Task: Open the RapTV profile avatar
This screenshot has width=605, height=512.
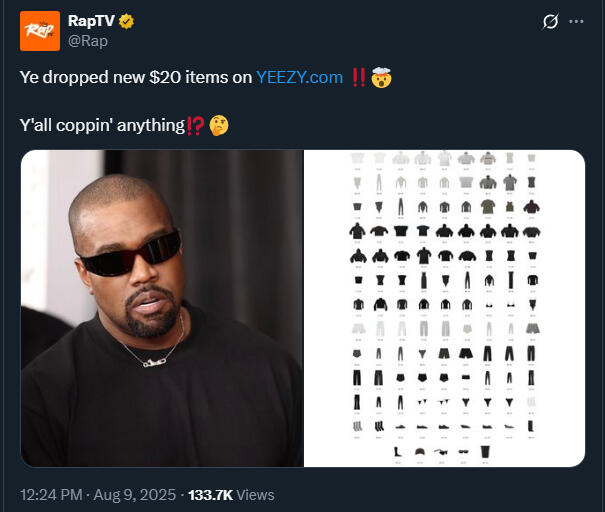Action: coord(40,31)
